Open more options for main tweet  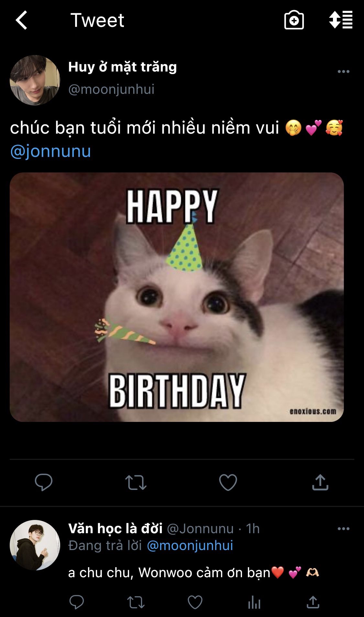click(x=343, y=72)
